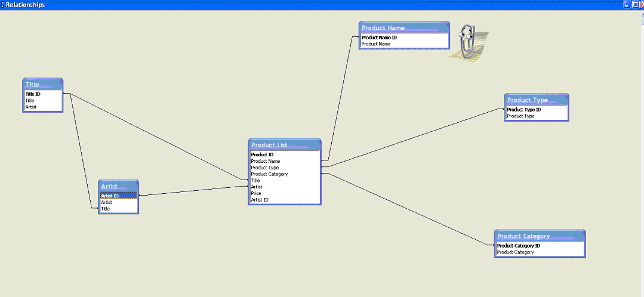This screenshot has height=297, width=644.
Task: Select the Product Category table header
Action: [540, 236]
